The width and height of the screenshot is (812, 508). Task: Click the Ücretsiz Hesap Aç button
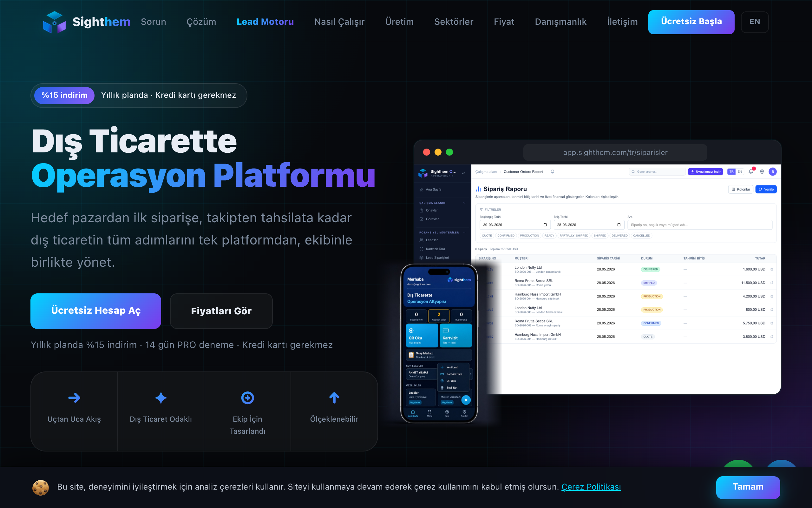click(95, 311)
